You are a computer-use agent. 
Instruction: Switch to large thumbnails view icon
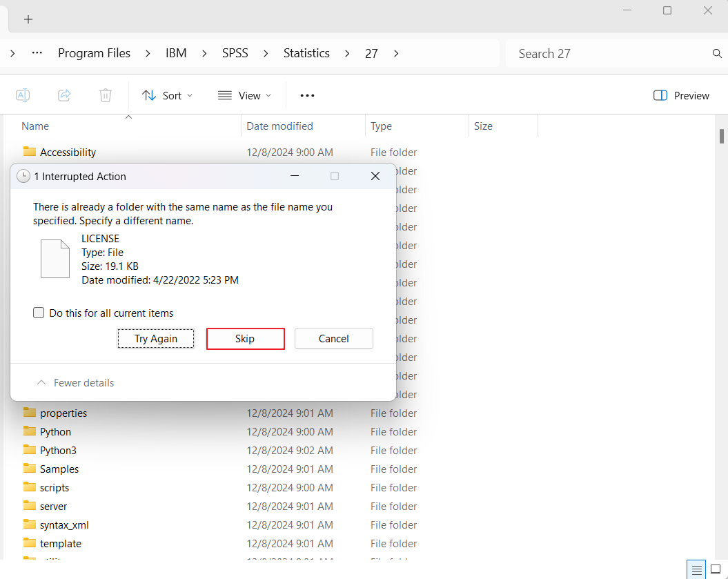point(716,569)
